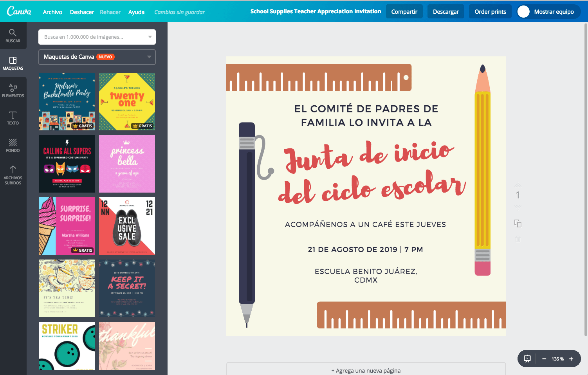
Task: Click the Descargar button
Action: pyautogui.click(x=446, y=12)
